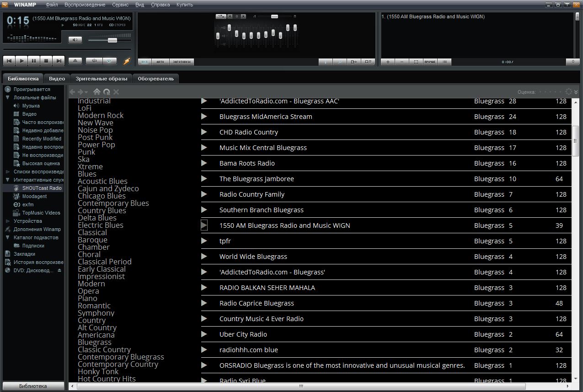Remove a playlist entry with minus button
Screen dimensions: 583x392
pos(402,62)
